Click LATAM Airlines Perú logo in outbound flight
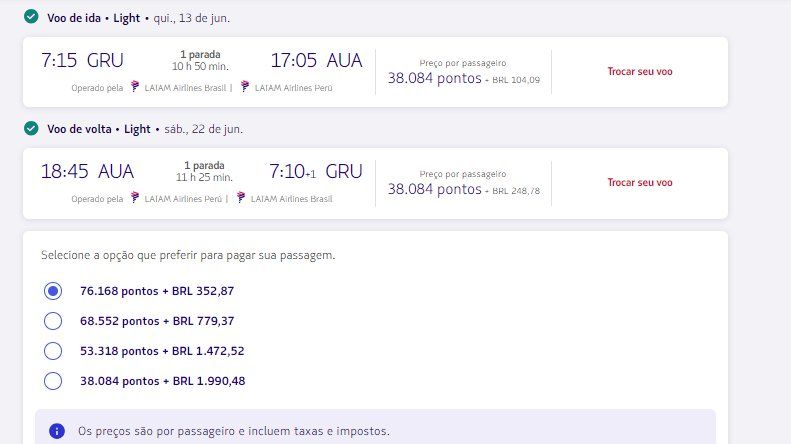The image size is (791, 444). pyautogui.click(x=246, y=87)
